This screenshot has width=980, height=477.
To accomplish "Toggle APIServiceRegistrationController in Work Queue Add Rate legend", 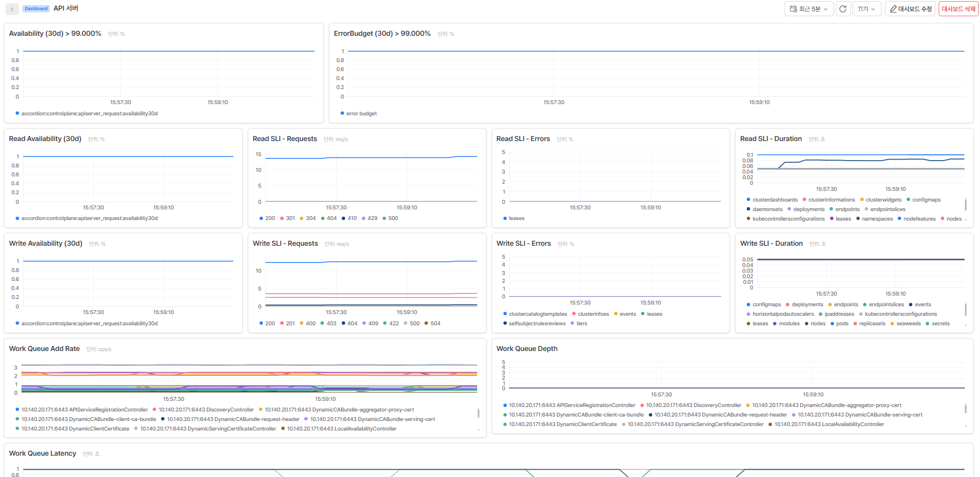I will tap(82, 410).
